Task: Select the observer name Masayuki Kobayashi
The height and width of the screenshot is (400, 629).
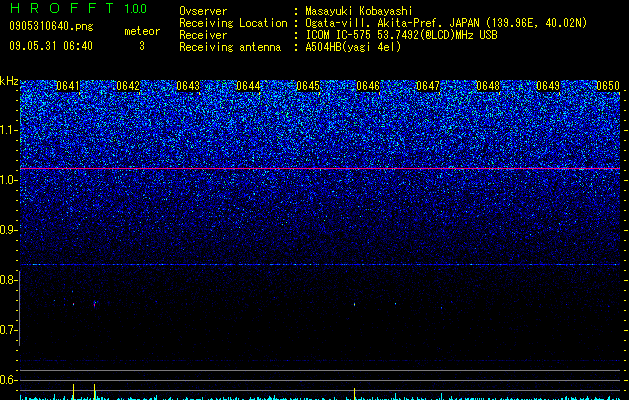Action: [359, 11]
